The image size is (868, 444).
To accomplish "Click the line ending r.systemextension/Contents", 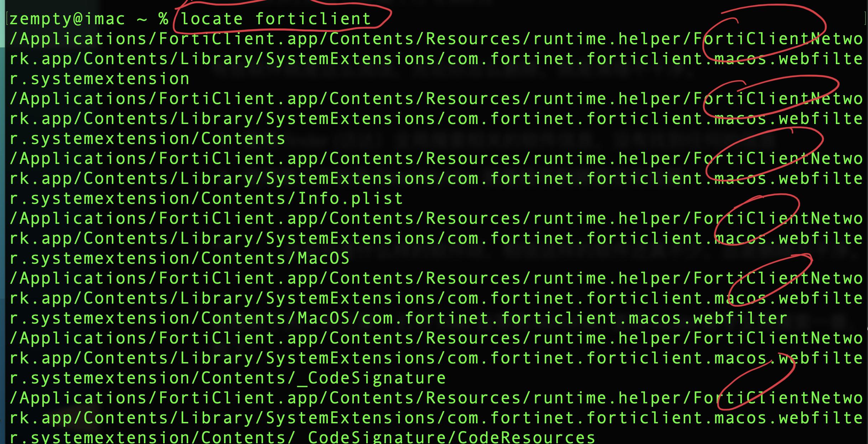I will coord(147,139).
